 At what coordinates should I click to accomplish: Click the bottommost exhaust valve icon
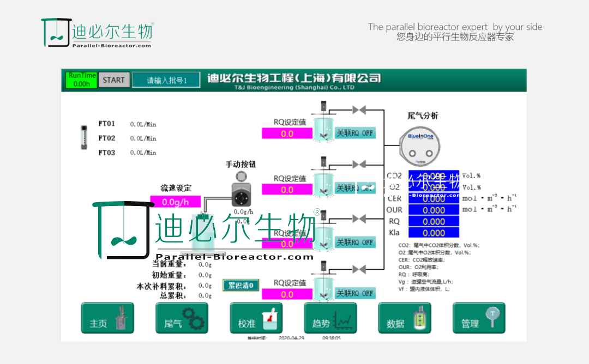coord(359,269)
